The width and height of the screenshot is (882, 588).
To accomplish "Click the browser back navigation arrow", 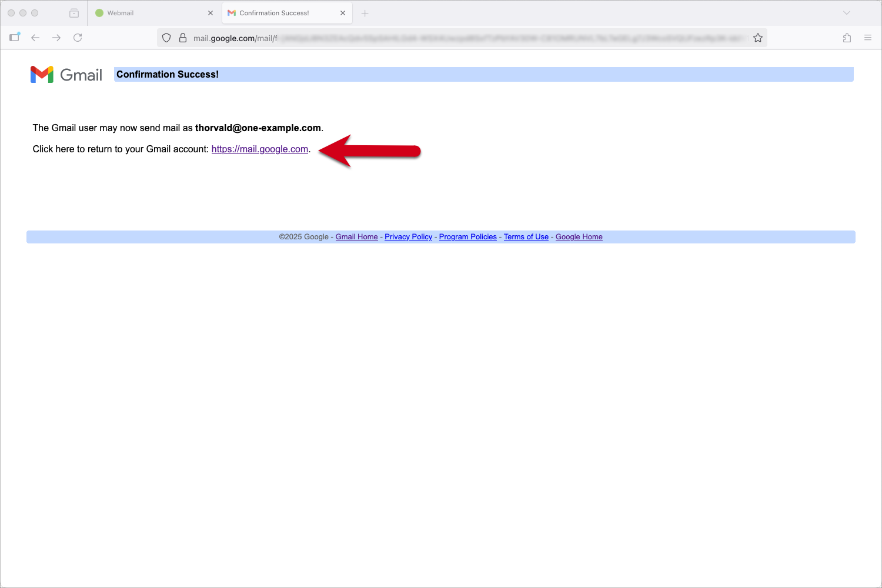I will click(35, 37).
